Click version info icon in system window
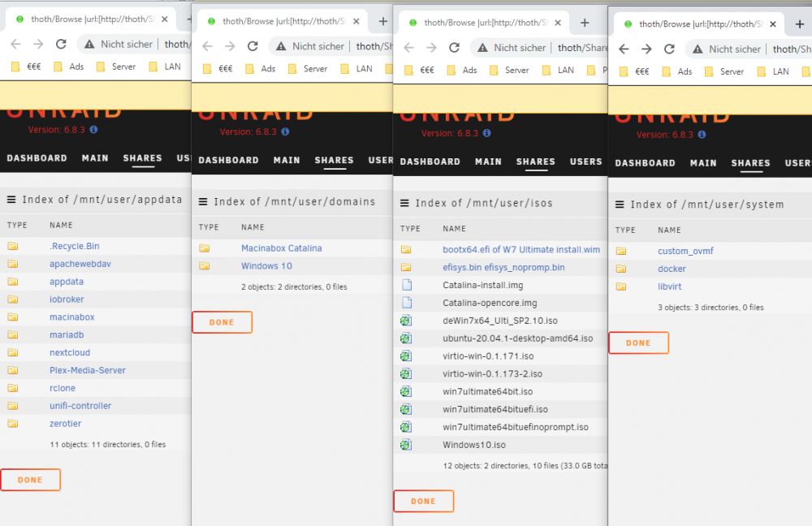Viewport: 812px width, 526px height. [x=702, y=135]
